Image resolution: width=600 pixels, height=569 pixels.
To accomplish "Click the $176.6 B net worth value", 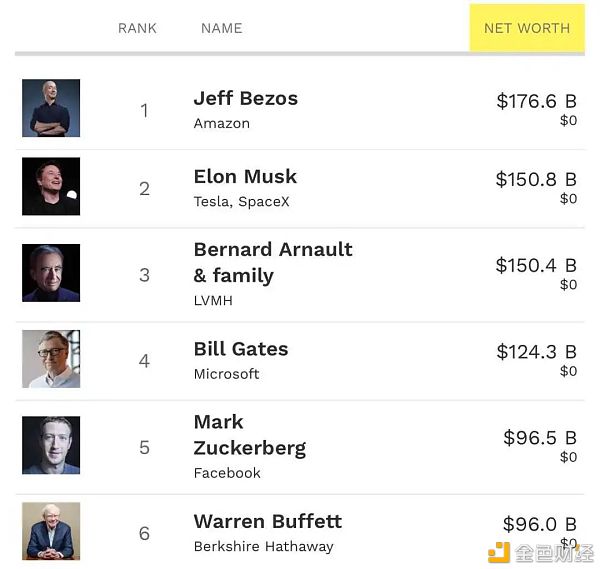I will pos(536,101).
